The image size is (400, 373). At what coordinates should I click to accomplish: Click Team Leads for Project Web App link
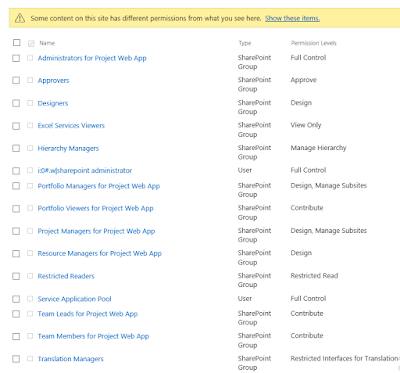88,314
